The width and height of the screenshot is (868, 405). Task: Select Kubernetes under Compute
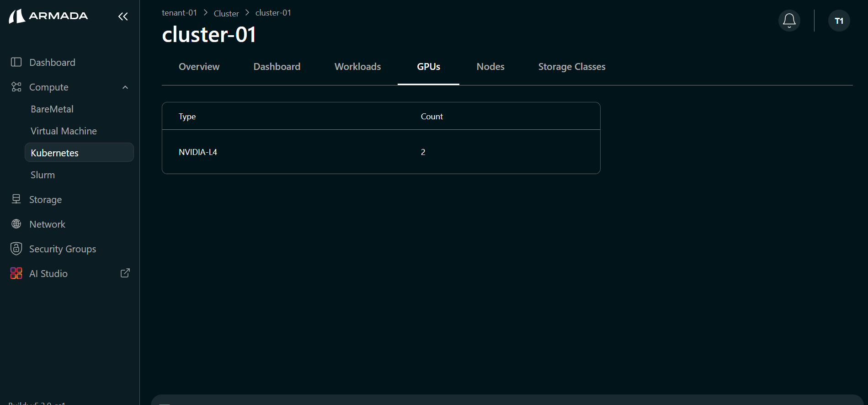[x=79, y=152]
